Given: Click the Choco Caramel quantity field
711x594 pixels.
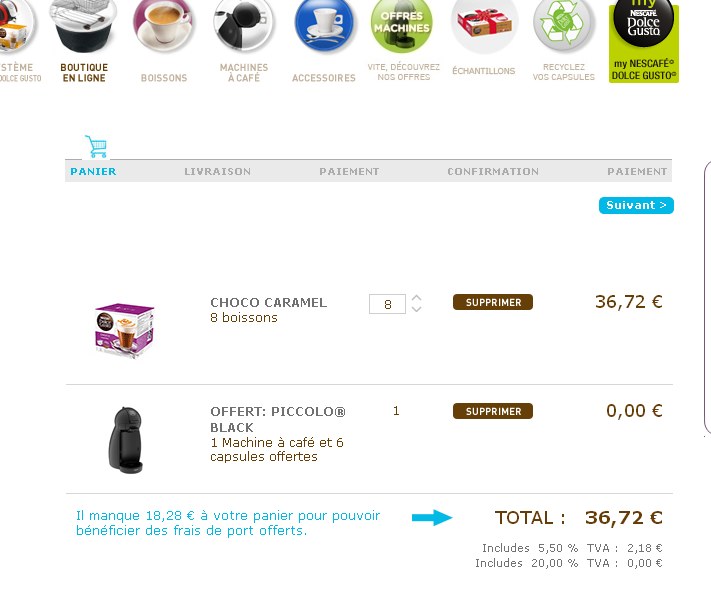Looking at the screenshot, I should click(387, 303).
